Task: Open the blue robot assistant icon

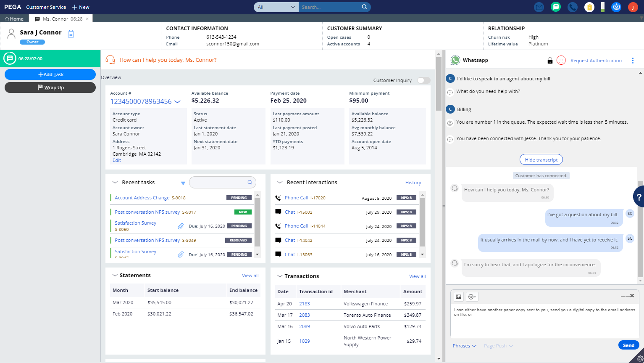Action: point(616,7)
